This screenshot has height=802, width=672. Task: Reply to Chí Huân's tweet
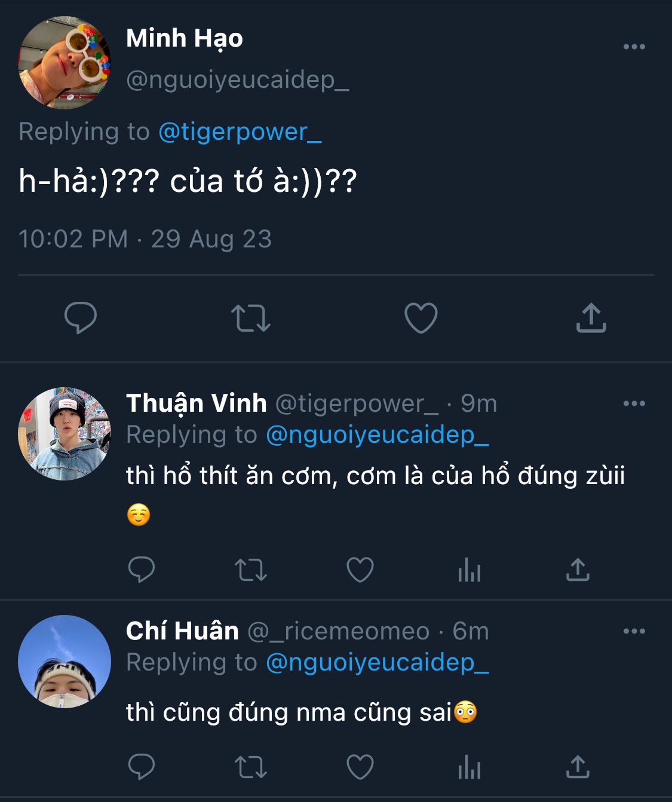click(142, 767)
